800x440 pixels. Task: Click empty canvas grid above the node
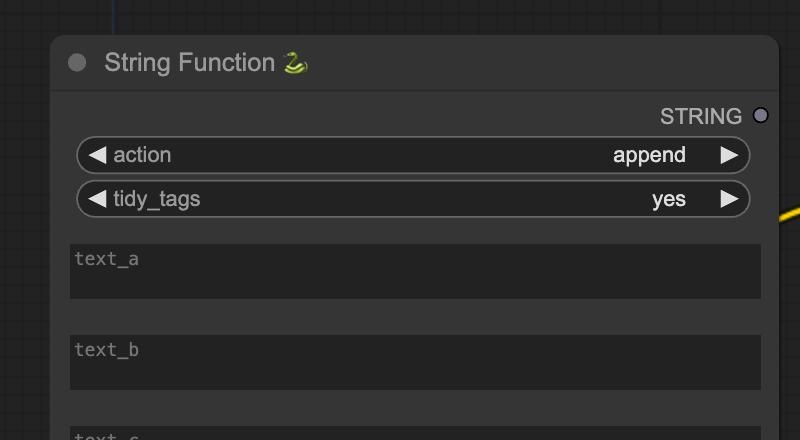[400, 15]
